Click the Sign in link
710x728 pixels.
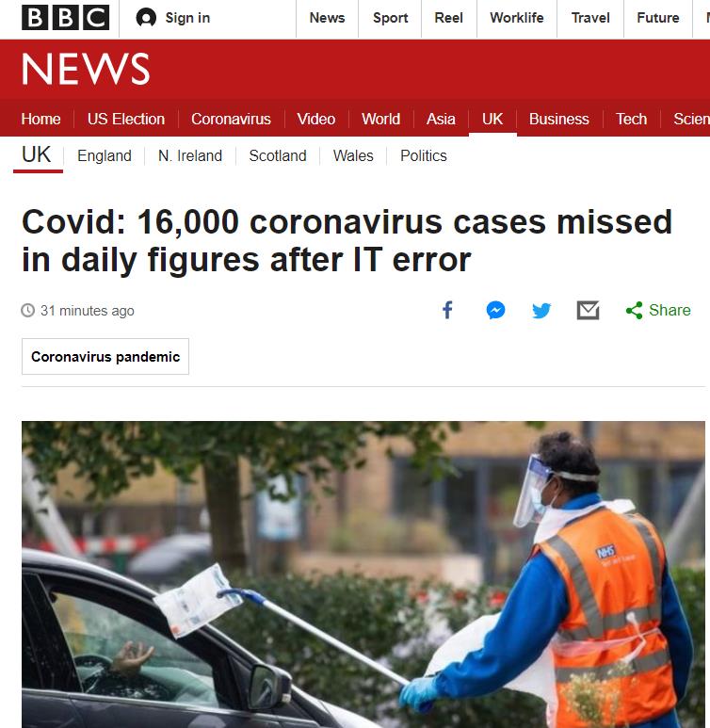[x=187, y=18]
